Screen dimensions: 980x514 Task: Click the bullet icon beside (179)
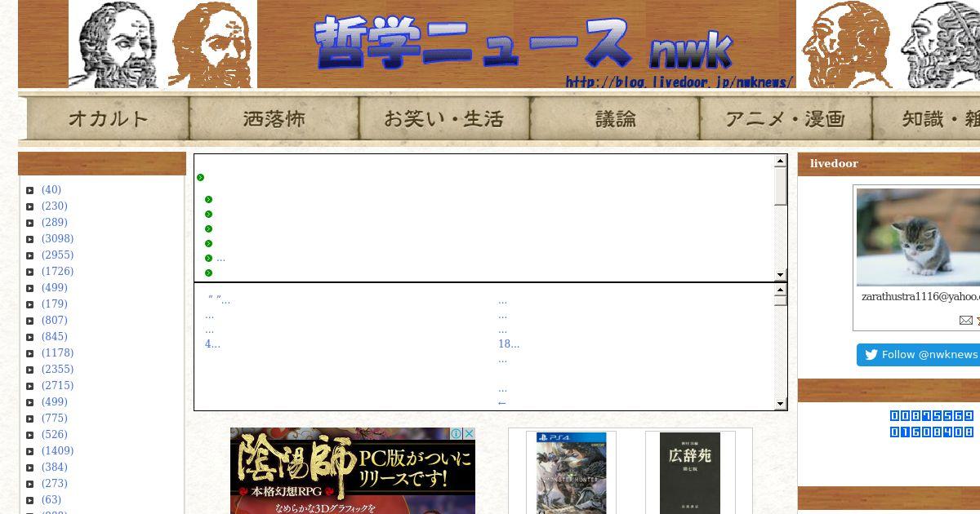pos(30,304)
